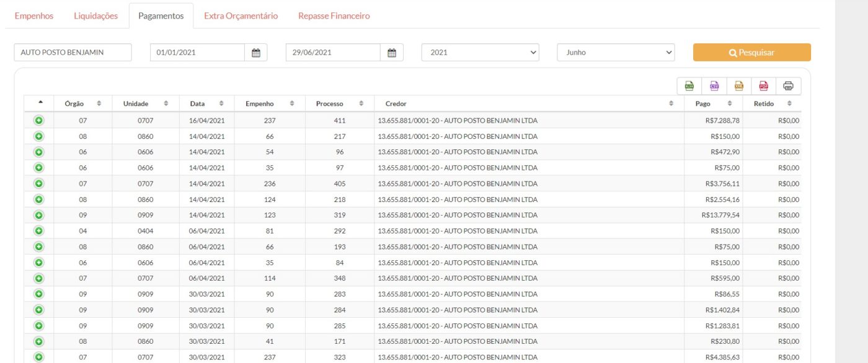Expand the row with Processo 319
The height and width of the screenshot is (363, 868).
tap(38, 215)
